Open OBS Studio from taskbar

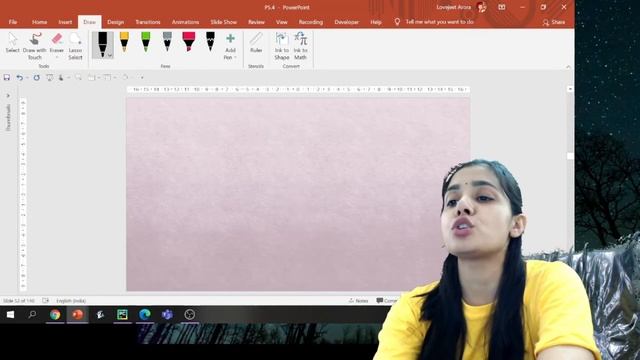pos(189,315)
